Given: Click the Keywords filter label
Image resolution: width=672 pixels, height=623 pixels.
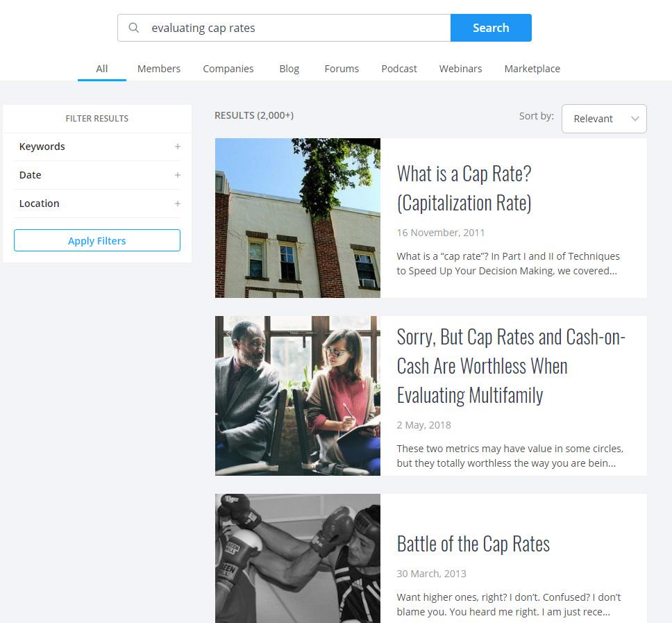Looking at the screenshot, I should 42,147.
